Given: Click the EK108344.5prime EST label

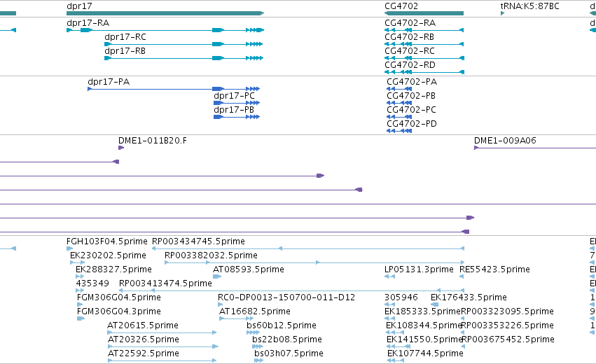Looking at the screenshot, I should tap(424, 325).
